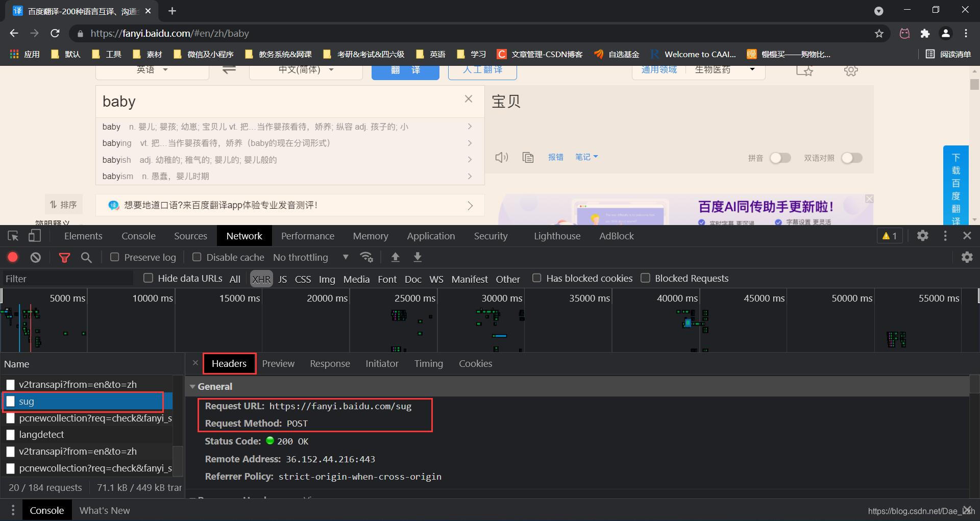Open the No throttling dropdown
The width and height of the screenshot is (980, 521).
[311, 257]
